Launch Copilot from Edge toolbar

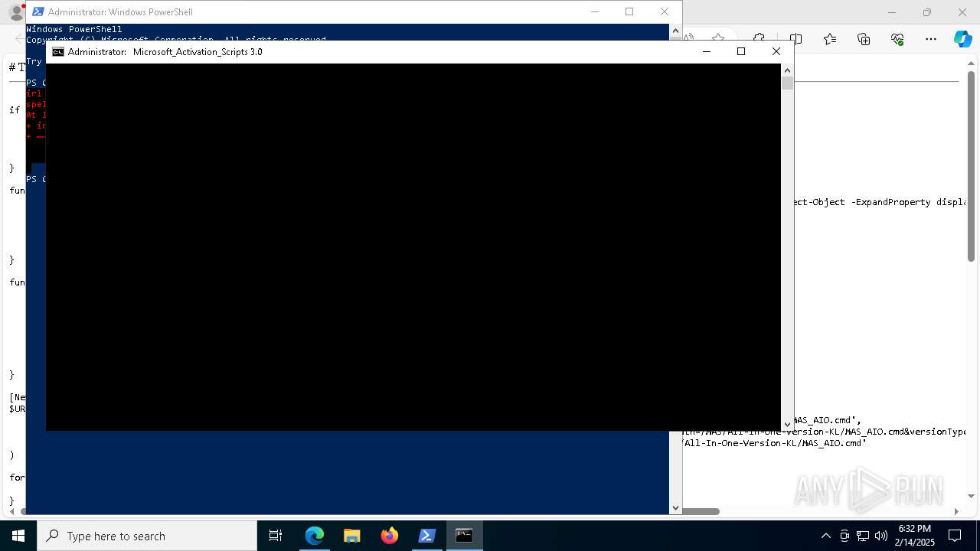(962, 39)
